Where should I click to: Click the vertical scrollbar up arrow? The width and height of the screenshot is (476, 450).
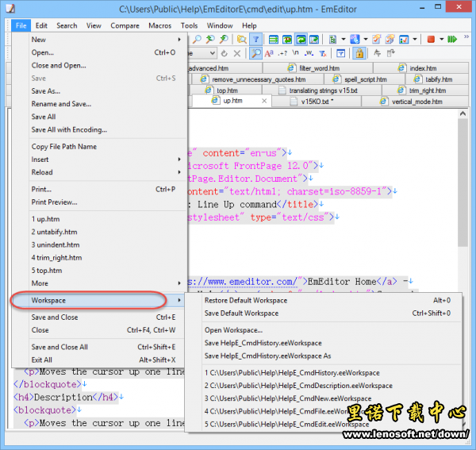[x=463, y=113]
